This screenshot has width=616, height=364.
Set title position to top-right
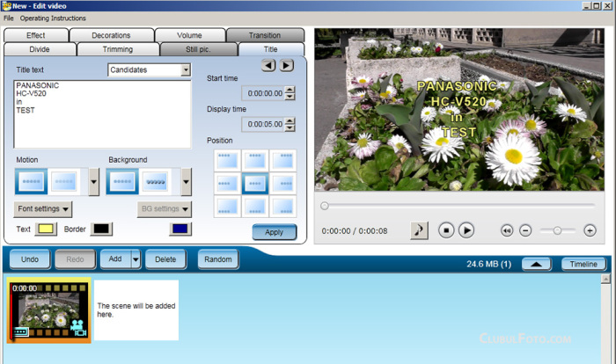point(282,160)
